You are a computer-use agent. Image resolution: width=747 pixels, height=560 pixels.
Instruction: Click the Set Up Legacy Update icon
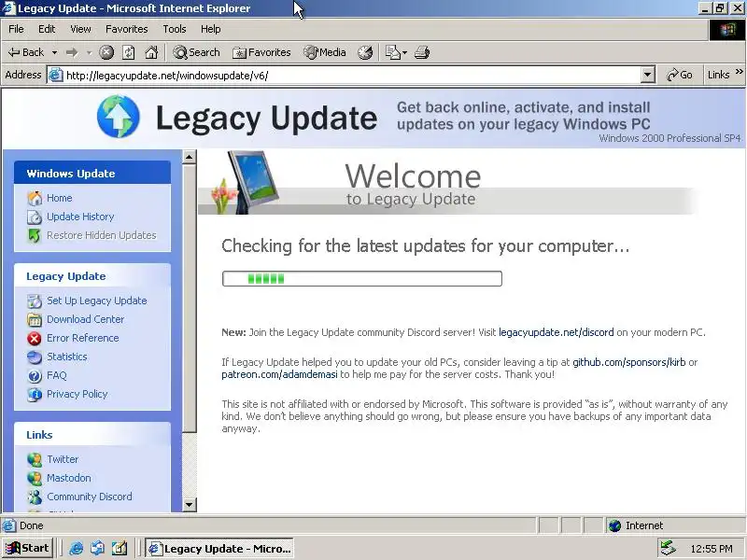(35, 301)
